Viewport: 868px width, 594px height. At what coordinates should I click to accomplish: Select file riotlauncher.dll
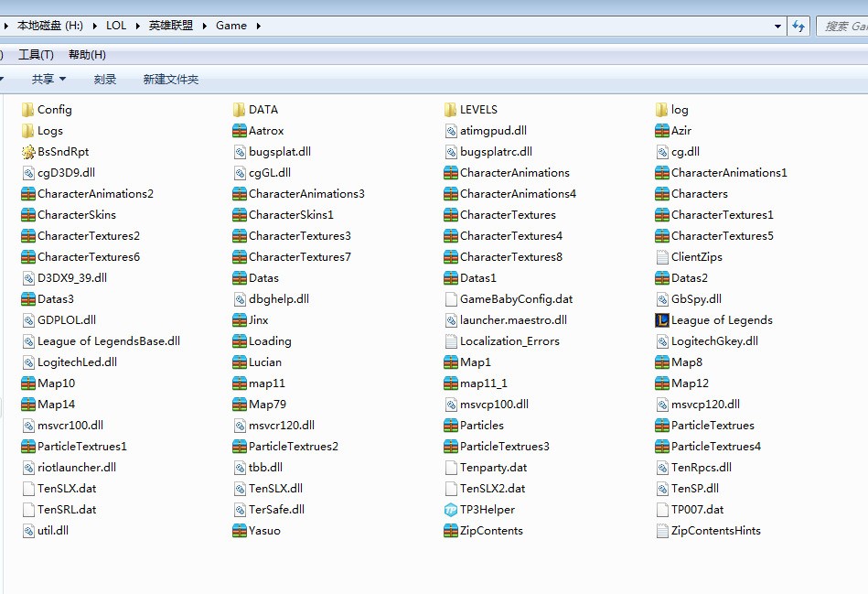(x=70, y=468)
